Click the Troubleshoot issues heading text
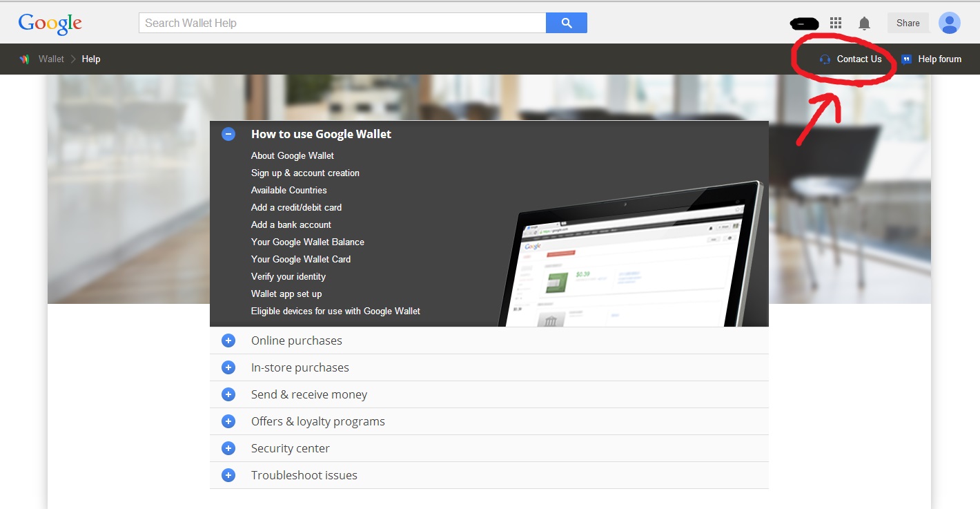Image resolution: width=980 pixels, height=509 pixels. [304, 475]
